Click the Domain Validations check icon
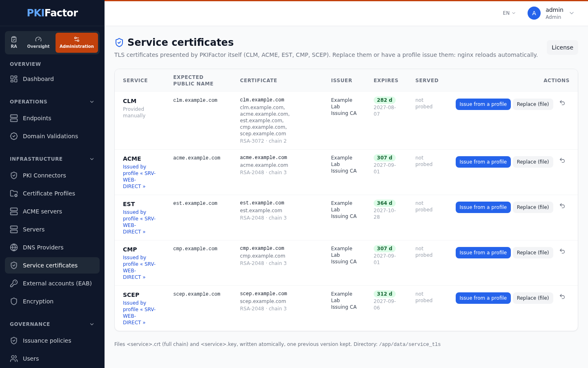Image resolution: width=588 pixels, height=368 pixels. (14, 136)
